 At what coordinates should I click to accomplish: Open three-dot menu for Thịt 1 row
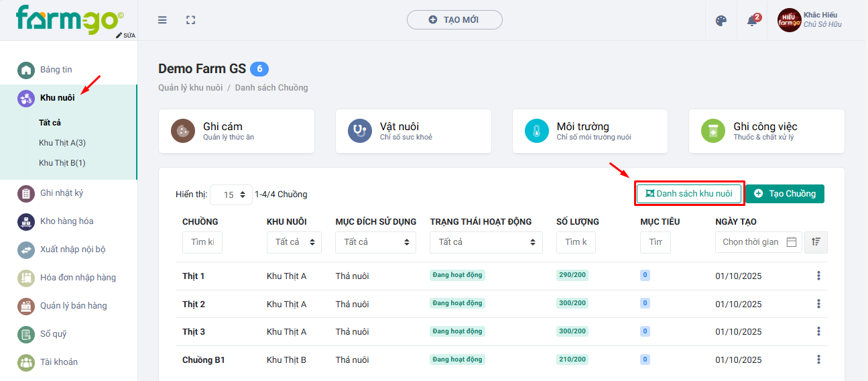(818, 276)
